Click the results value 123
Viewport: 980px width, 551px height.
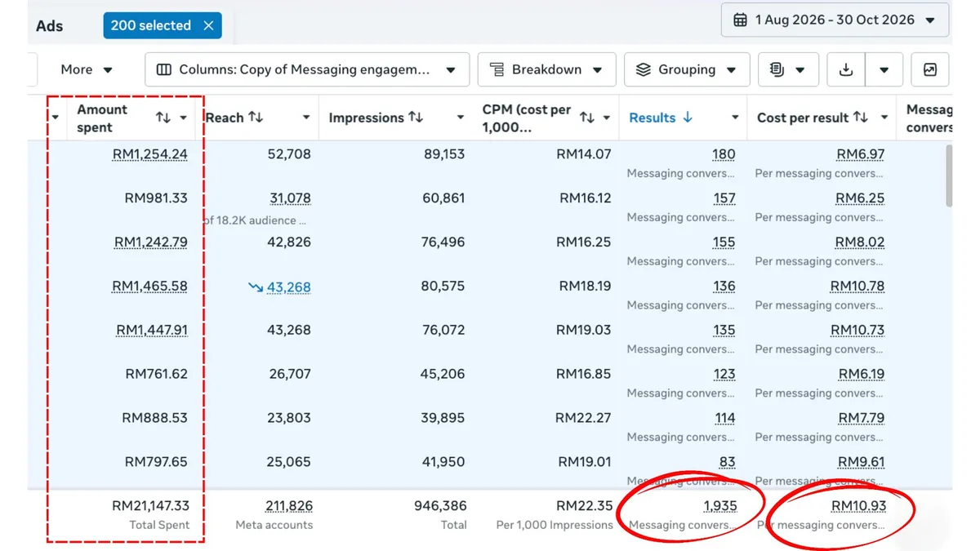point(724,375)
